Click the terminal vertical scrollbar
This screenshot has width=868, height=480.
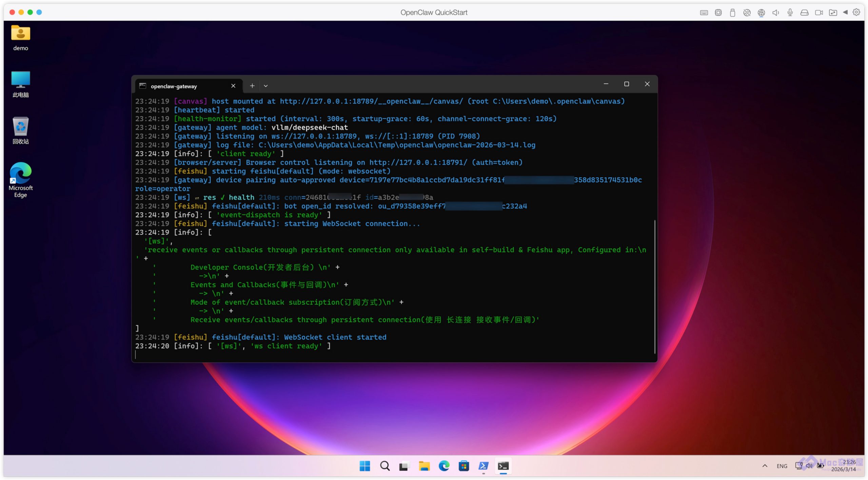pos(654,286)
